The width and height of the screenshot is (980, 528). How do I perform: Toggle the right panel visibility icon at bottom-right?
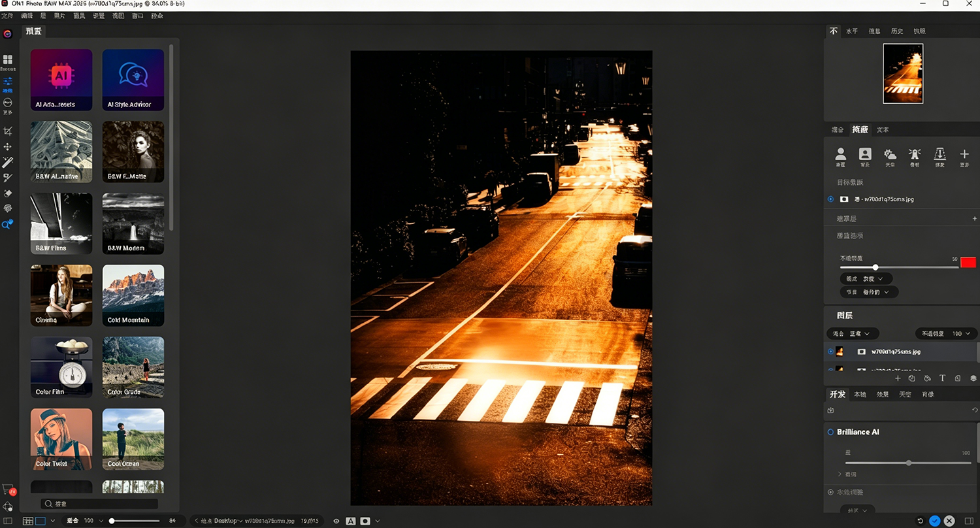(969, 521)
